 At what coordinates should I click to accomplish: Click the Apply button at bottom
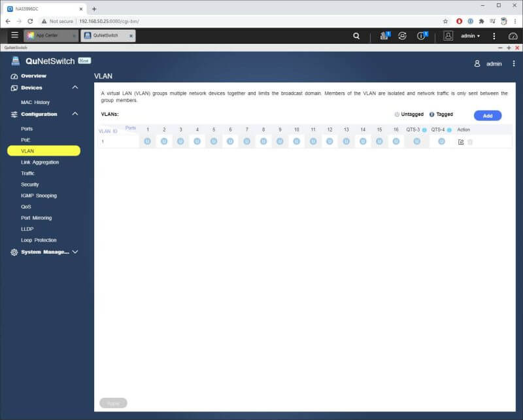[x=113, y=403]
